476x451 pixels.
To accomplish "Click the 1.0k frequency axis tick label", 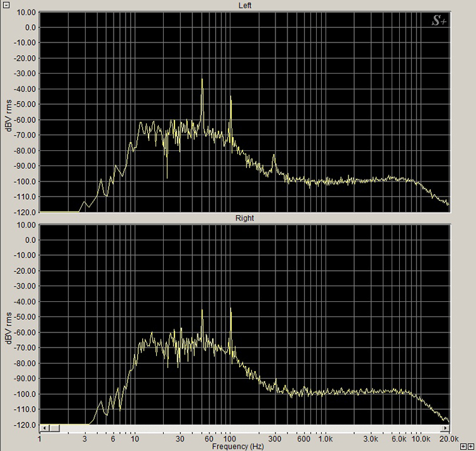I will (325, 438).
